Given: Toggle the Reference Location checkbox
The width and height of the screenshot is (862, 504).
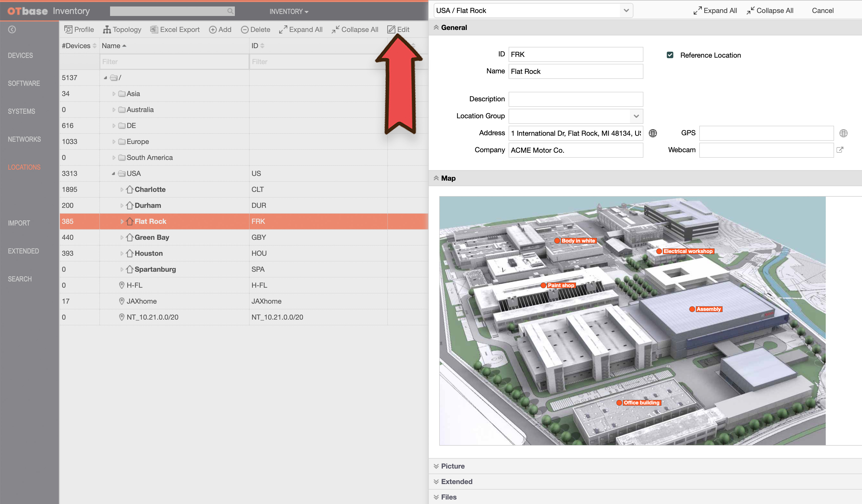Looking at the screenshot, I should coord(670,55).
